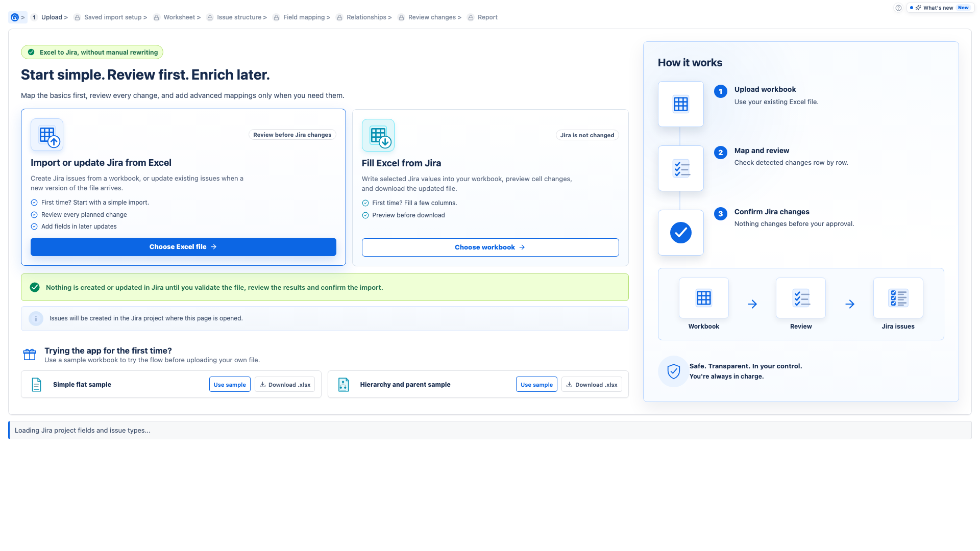This screenshot has width=980, height=551.
Task: Click lock icon before Report
Action: point(471,18)
